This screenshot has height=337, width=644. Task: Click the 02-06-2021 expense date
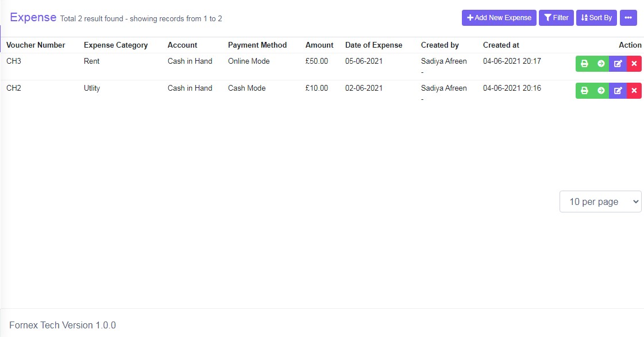(x=364, y=88)
